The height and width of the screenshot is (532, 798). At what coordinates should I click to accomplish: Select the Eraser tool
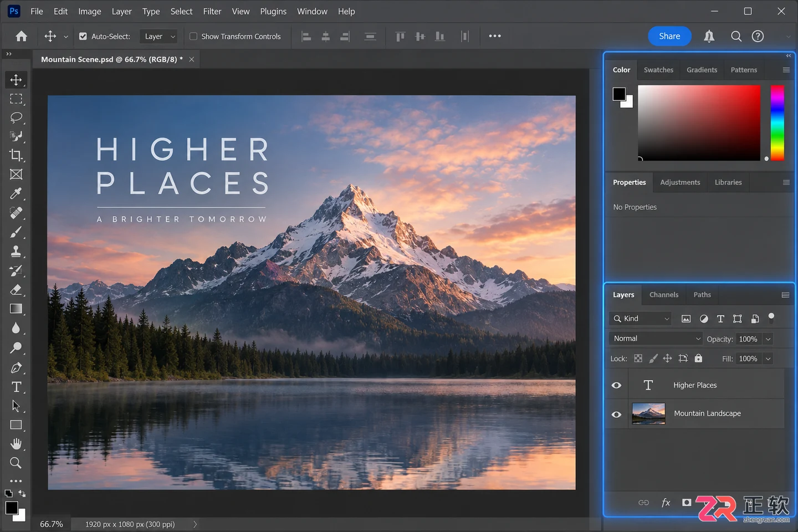16,290
